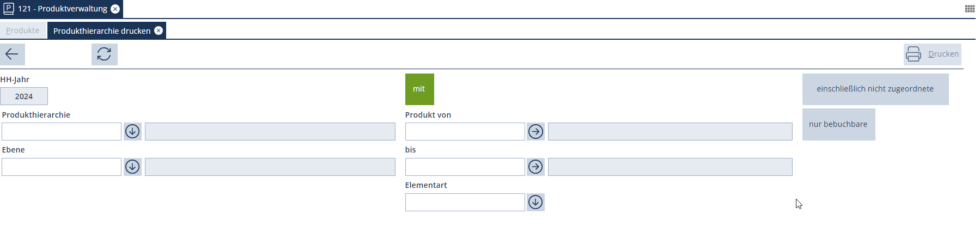Close the 121 - Produktverwaltung window tab
The width and height of the screenshot is (980, 238).
(x=115, y=9)
